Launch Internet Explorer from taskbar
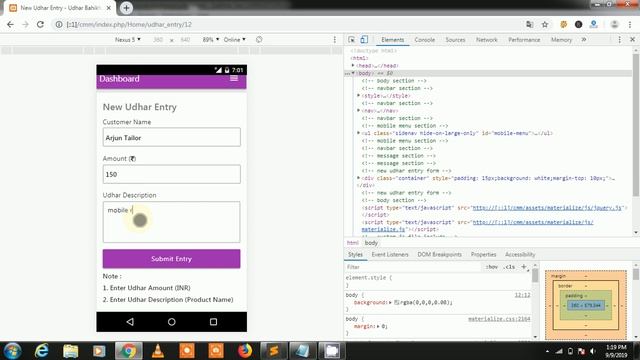This screenshot has height=360, width=640. click(x=42, y=351)
